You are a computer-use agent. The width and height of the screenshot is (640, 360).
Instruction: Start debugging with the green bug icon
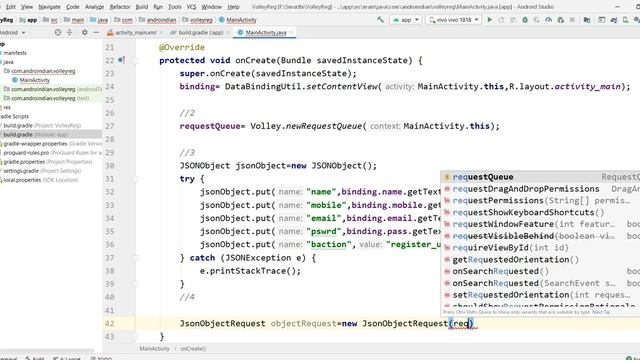(525, 20)
